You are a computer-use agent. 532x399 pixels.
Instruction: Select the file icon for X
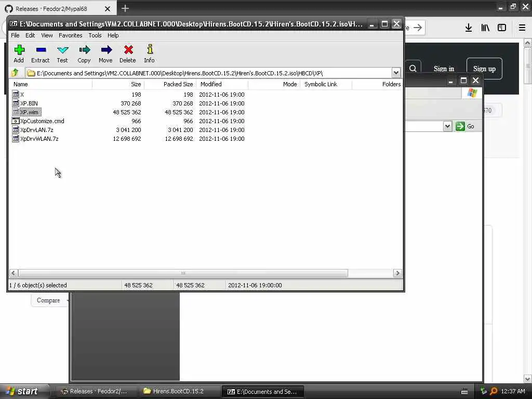(15, 95)
